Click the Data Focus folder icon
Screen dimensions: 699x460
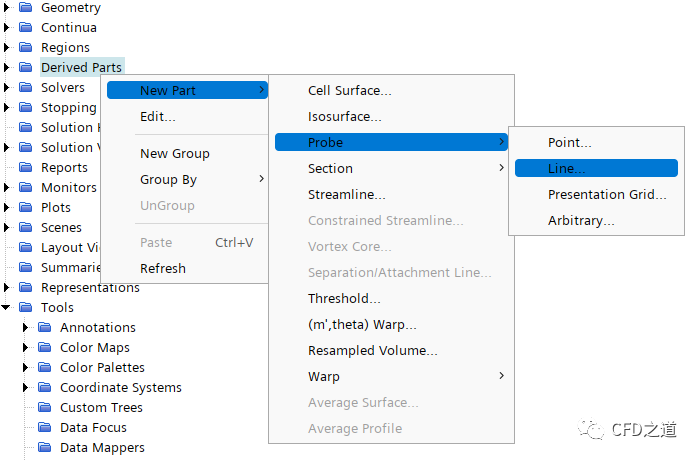click(44, 428)
